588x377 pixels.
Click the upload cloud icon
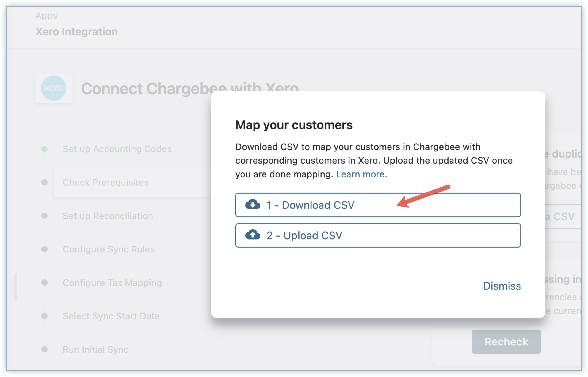pyautogui.click(x=252, y=235)
